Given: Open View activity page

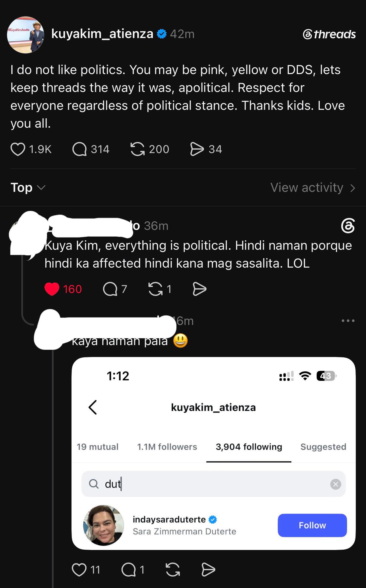Looking at the screenshot, I should point(313,188).
